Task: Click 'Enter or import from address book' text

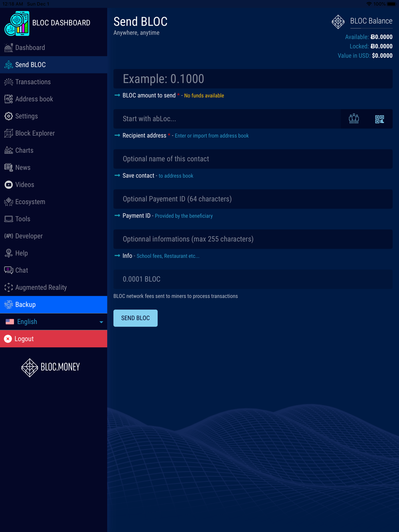Action: [211, 136]
